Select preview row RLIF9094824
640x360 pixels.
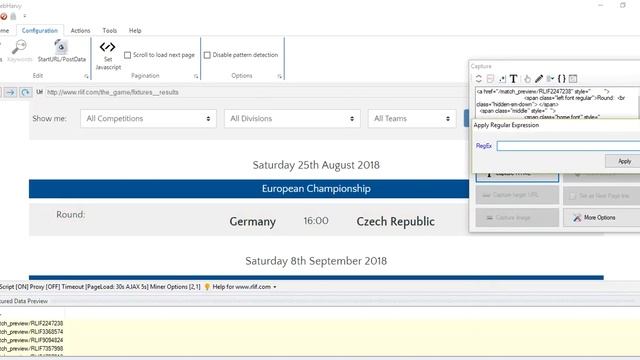(x=31, y=340)
